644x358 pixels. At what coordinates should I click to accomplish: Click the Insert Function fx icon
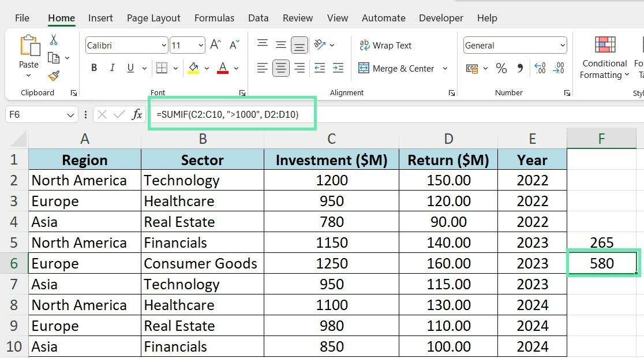[137, 114]
